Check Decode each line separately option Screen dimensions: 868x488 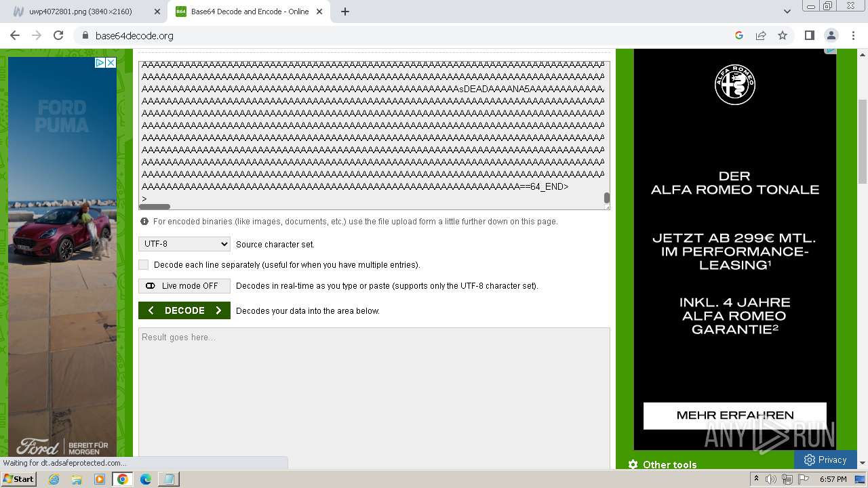click(x=143, y=264)
